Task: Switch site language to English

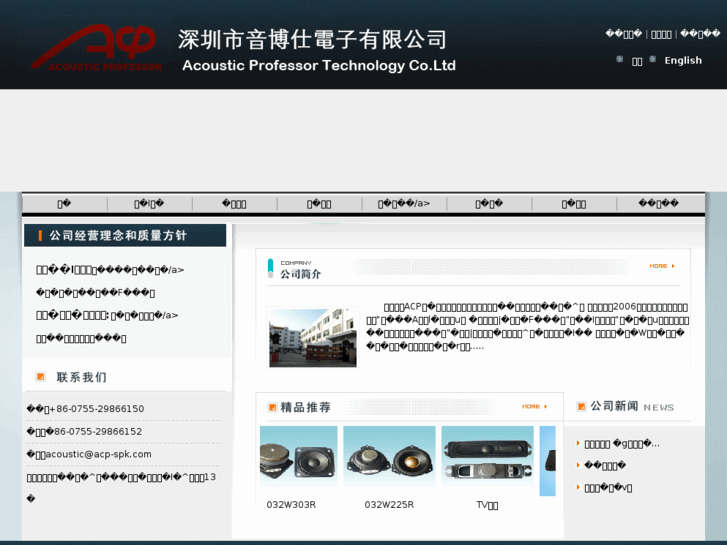Action: coord(683,60)
